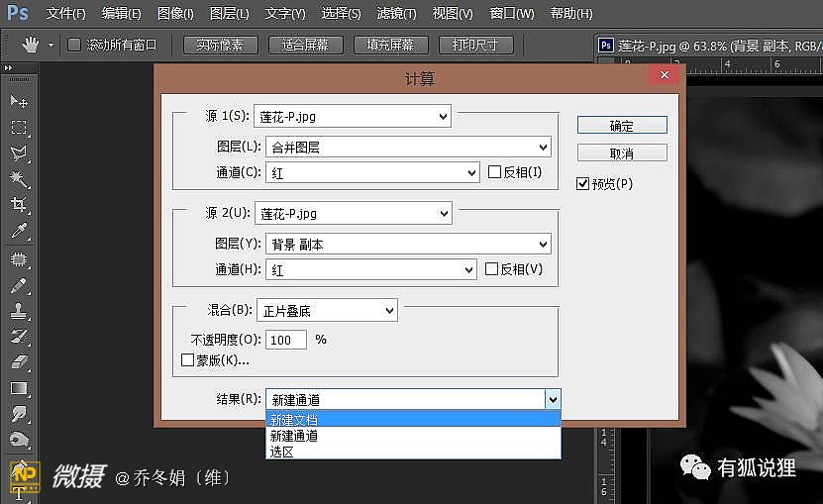The width and height of the screenshot is (823, 504).
Task: Select the Magic Wand tool
Action: click(19, 179)
